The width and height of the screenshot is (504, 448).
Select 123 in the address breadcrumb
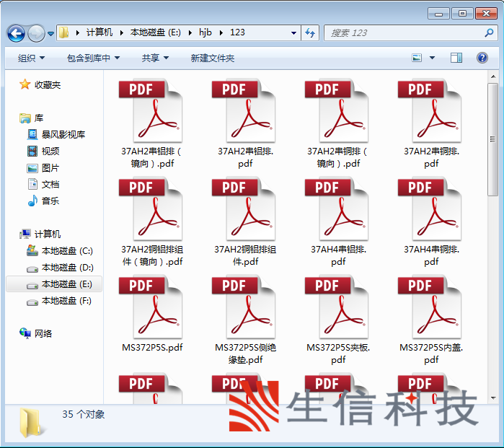point(237,32)
